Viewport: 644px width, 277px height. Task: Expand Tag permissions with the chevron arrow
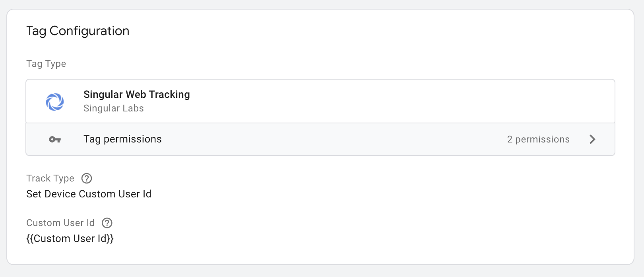pyautogui.click(x=592, y=139)
